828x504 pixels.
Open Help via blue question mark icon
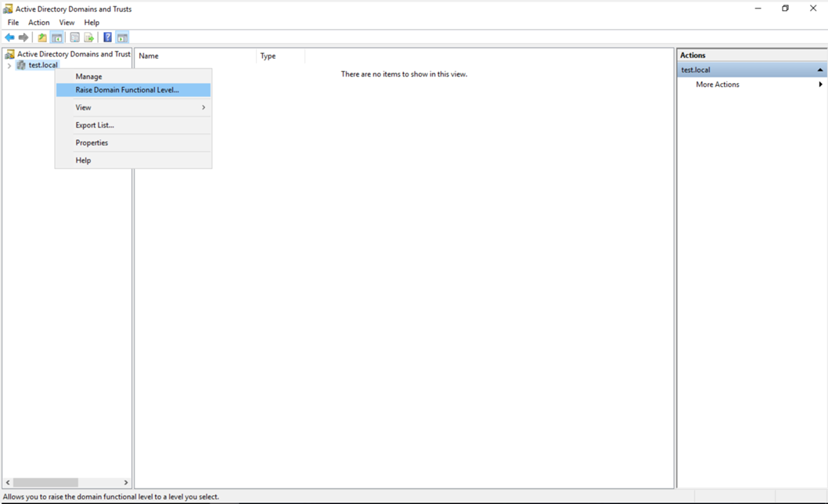tap(107, 38)
